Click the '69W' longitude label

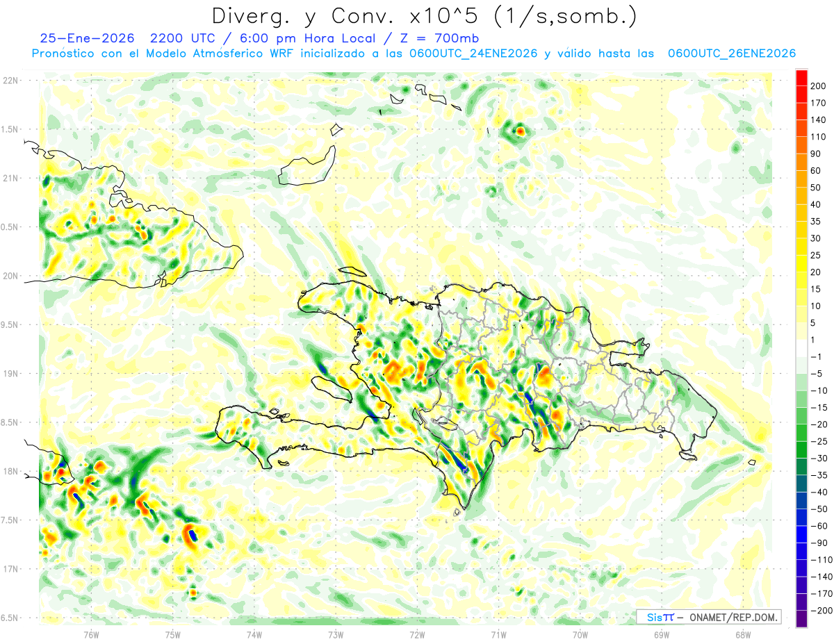pos(662,636)
